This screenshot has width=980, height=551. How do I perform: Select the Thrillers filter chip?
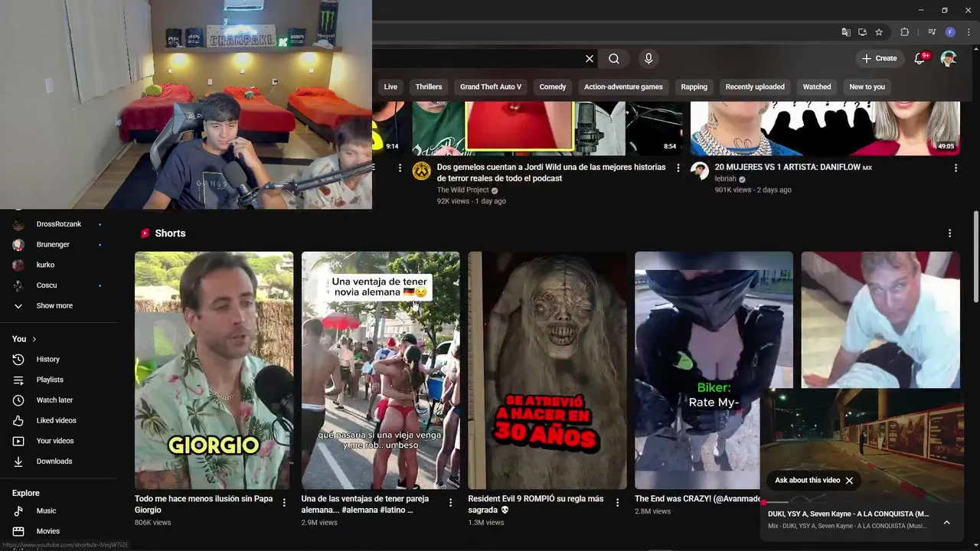(x=429, y=86)
